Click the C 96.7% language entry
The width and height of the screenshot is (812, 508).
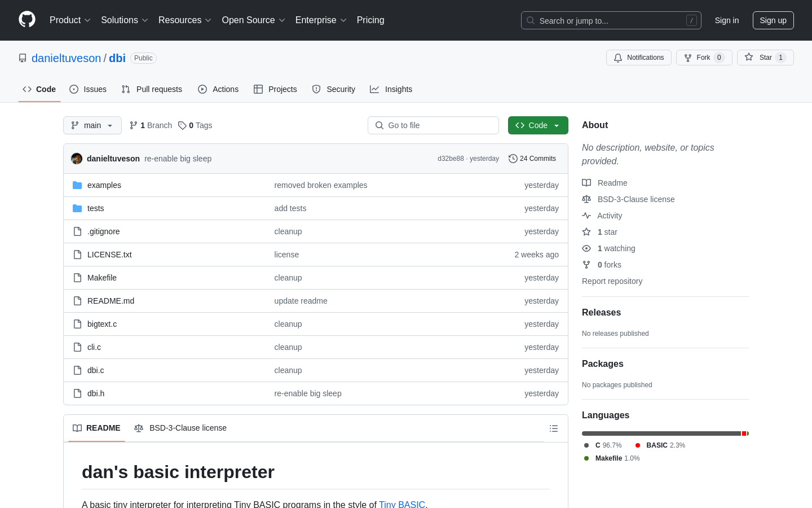603,445
